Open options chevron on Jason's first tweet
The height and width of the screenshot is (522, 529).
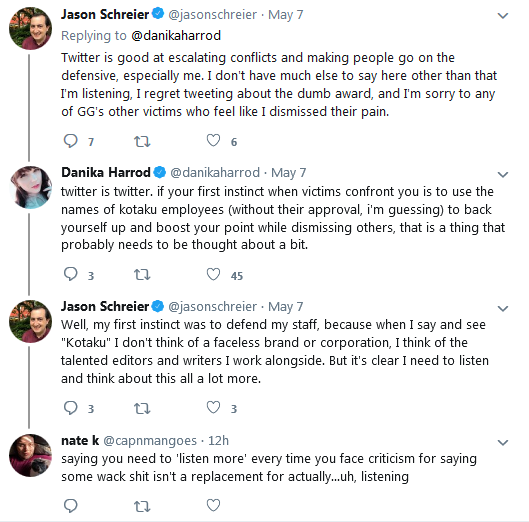coord(503,16)
